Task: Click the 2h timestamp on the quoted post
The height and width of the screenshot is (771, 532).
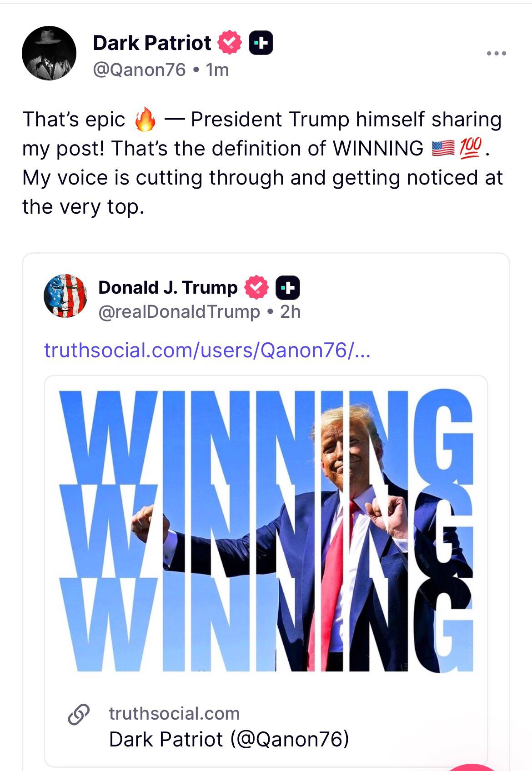Action: click(291, 312)
